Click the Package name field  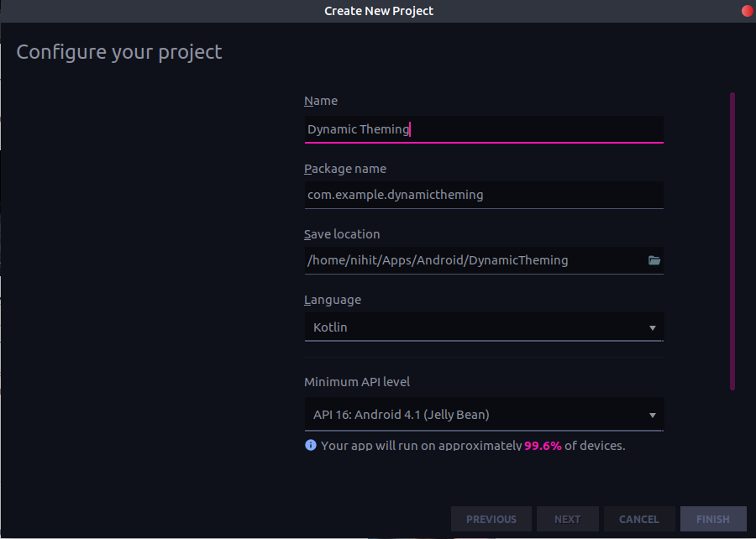(x=484, y=195)
